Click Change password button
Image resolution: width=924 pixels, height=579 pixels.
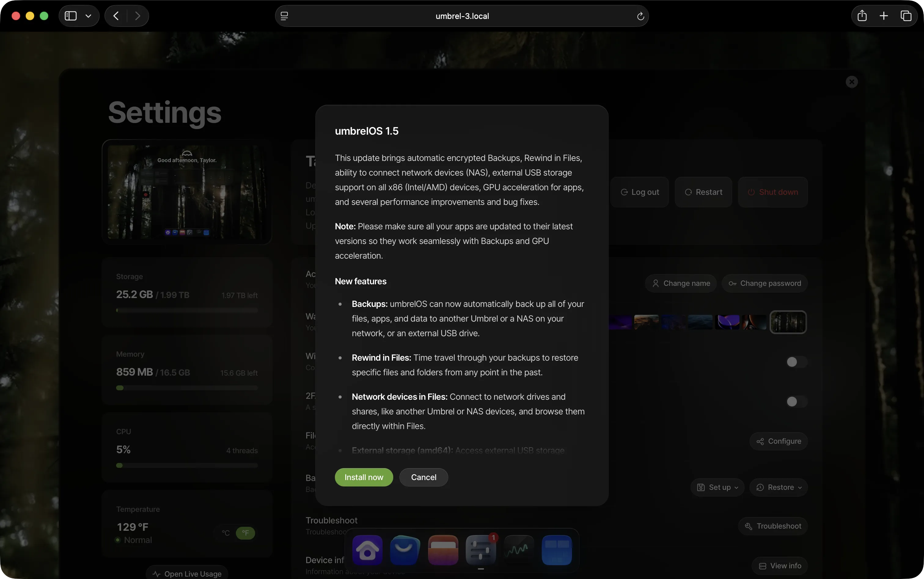point(765,283)
